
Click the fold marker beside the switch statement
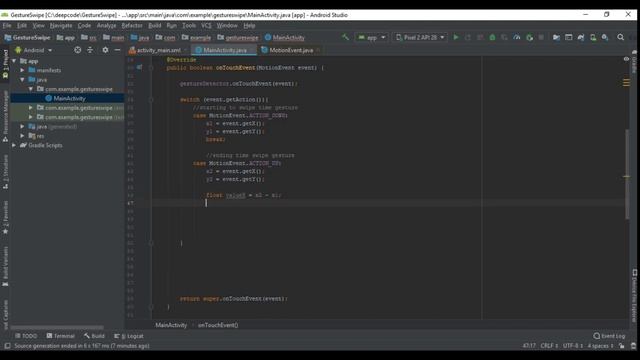(x=151, y=100)
